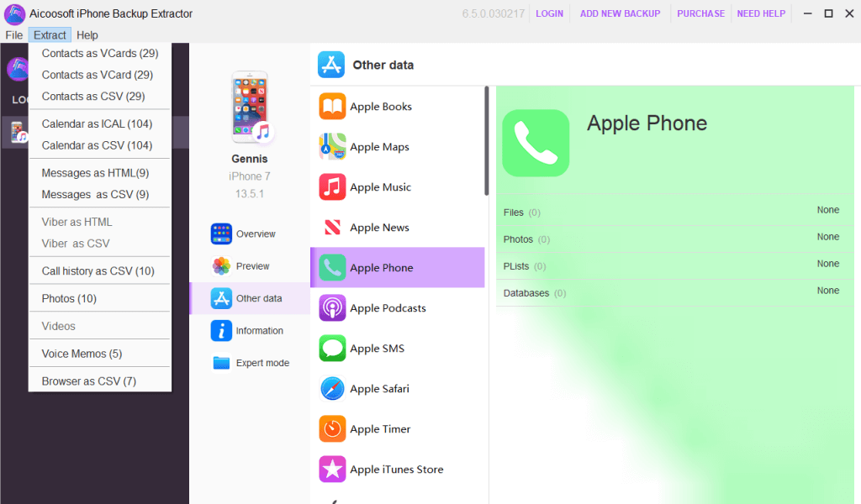This screenshot has height=504, width=861.
Task: Click the Apple Books app icon
Action: coord(332,107)
